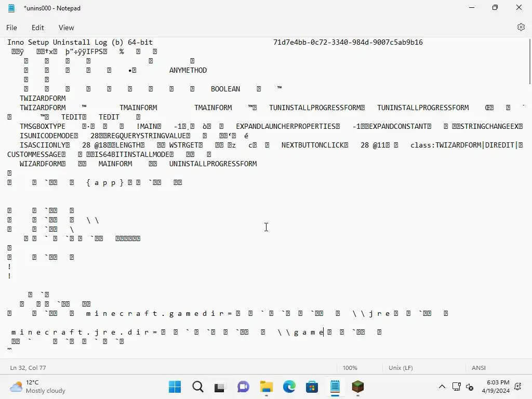Click the CUSTOMMESSAGE text
The width and height of the screenshot is (532, 399).
tap(34, 154)
